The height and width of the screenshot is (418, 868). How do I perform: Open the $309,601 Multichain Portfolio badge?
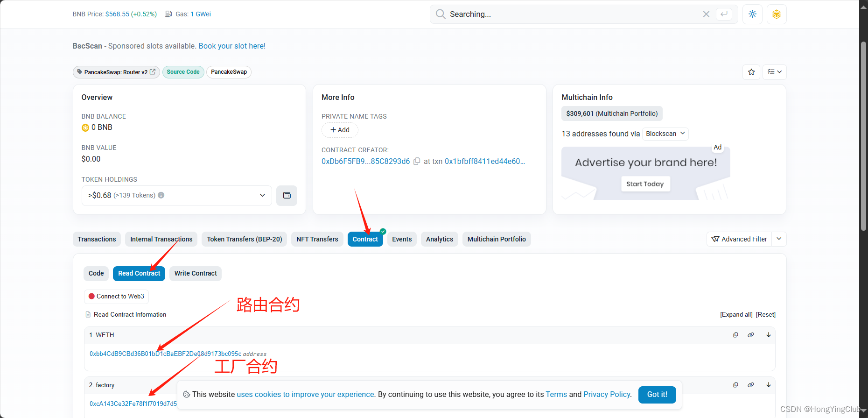[612, 113]
